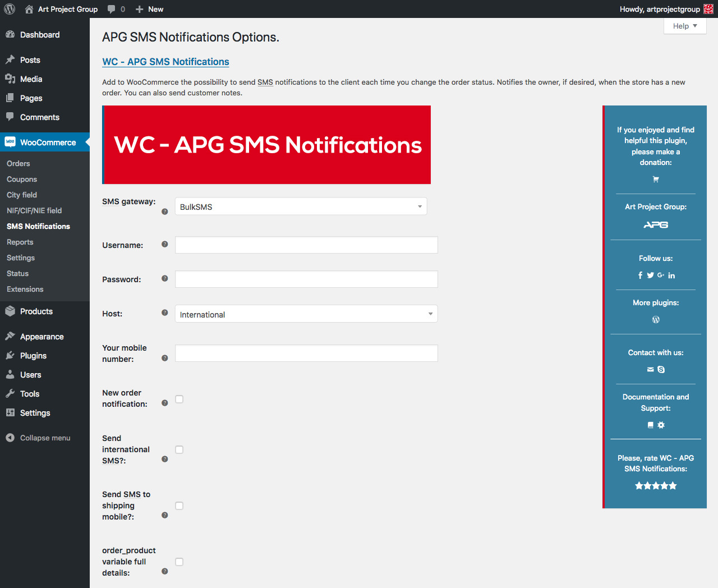Open main Settings in sidebar
The image size is (718, 588).
click(45, 413)
